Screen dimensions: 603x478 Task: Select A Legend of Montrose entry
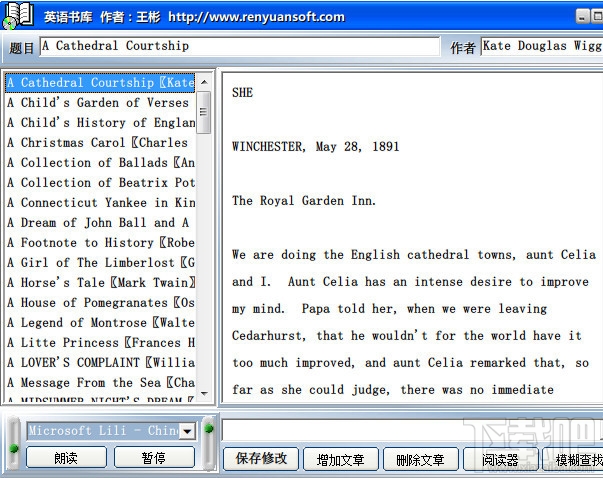(100, 323)
